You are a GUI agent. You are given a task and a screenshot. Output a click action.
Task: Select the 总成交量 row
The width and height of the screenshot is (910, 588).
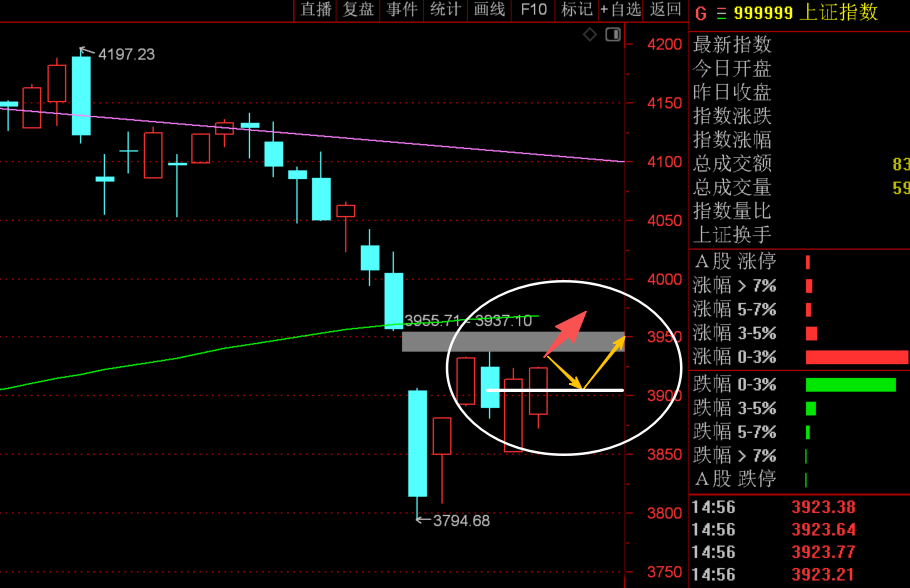click(800, 187)
